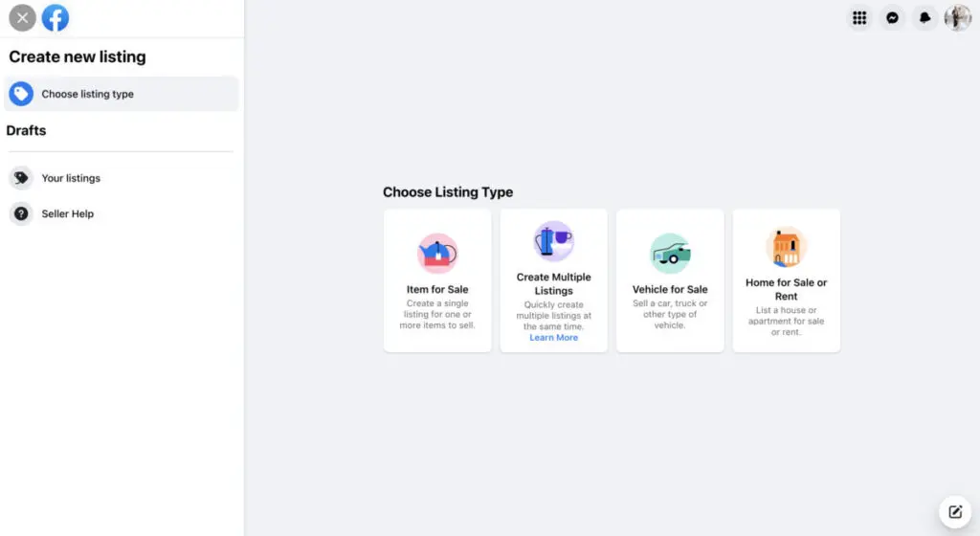Click the new message compose icon
Viewport: 980px width, 536px height.
(954, 511)
